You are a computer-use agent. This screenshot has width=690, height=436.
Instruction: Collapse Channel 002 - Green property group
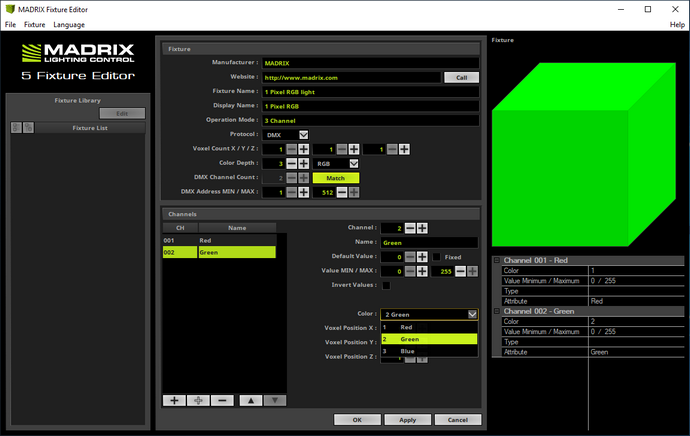[496, 311]
